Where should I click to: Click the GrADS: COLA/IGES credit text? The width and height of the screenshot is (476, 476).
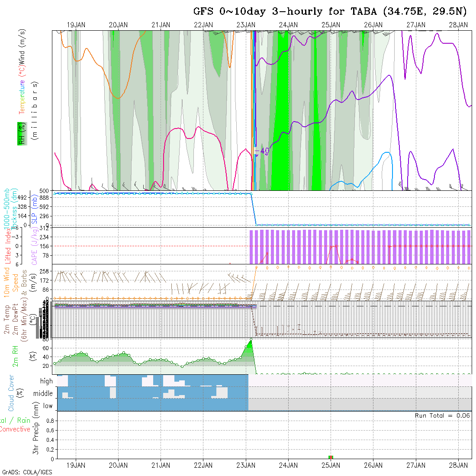27,472
